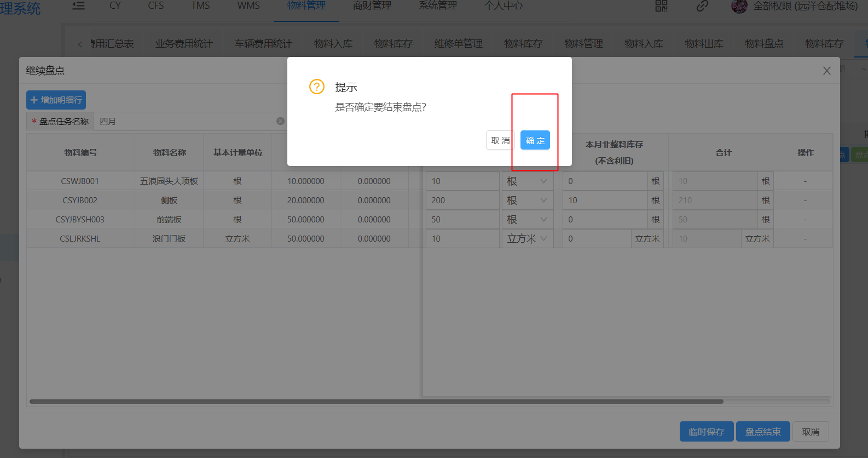Click the 增加明细行 button with plus icon
Image resolution: width=868 pixels, height=458 pixels.
[56, 100]
